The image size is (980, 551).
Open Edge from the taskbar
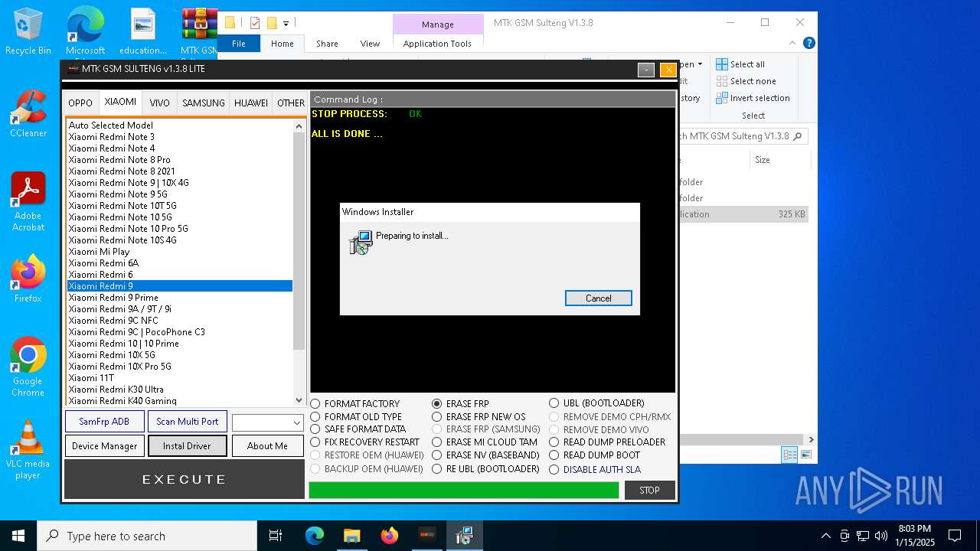tap(315, 536)
